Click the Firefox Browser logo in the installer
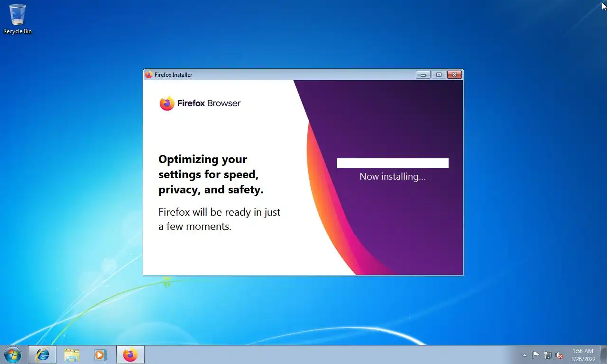607x364 pixels. 200,103
